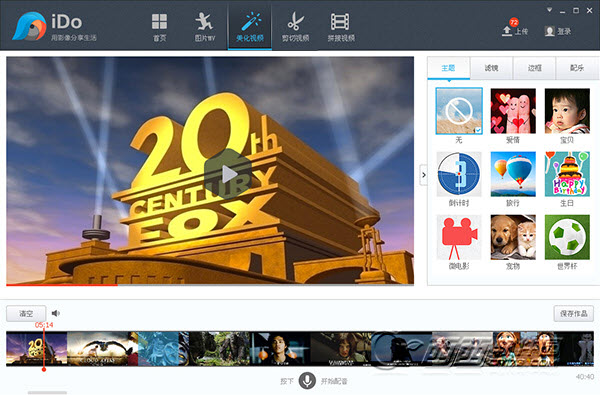This screenshot has height=395, width=600.
Task: Click the man with lanterns timeline frame
Action: (280, 349)
